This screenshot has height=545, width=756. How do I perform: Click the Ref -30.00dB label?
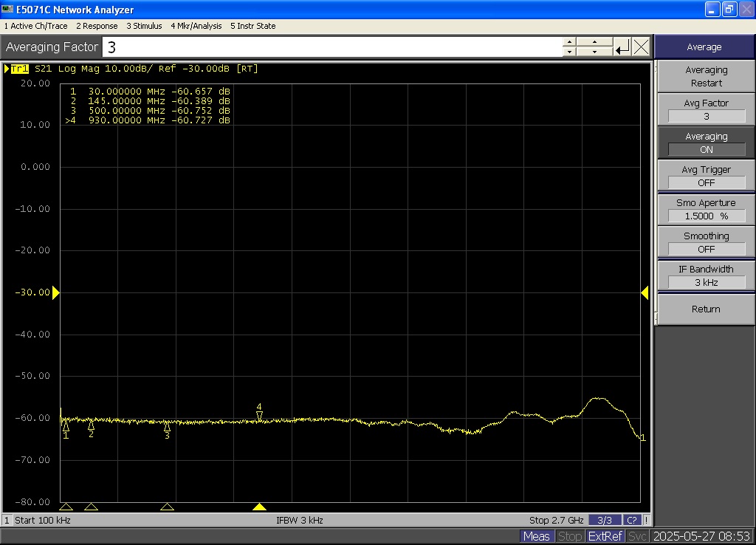pyautogui.click(x=194, y=69)
